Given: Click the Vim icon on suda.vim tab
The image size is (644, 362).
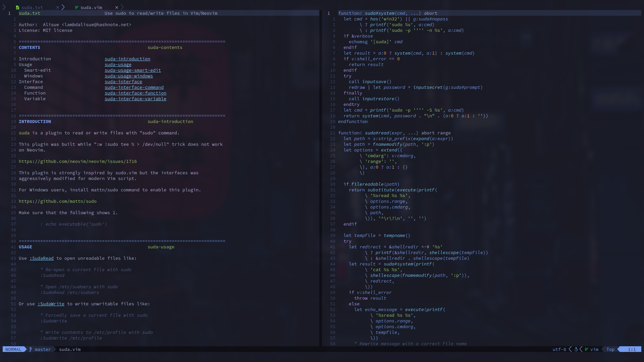Looking at the screenshot, I should 77,7.
